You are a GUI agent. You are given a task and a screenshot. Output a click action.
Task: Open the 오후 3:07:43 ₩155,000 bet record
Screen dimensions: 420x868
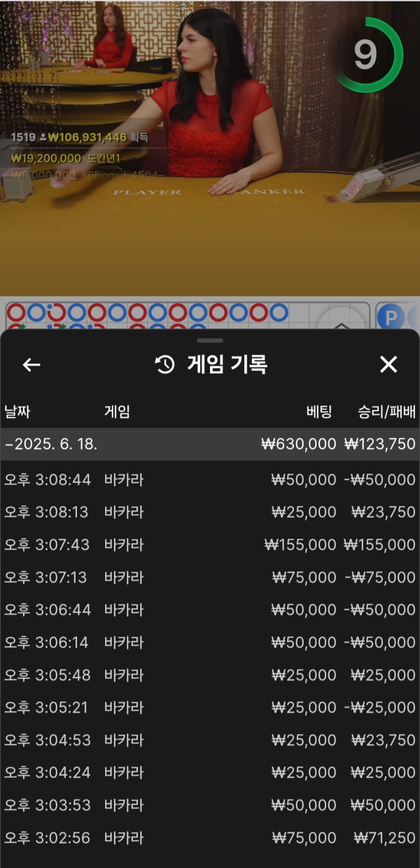click(x=210, y=544)
